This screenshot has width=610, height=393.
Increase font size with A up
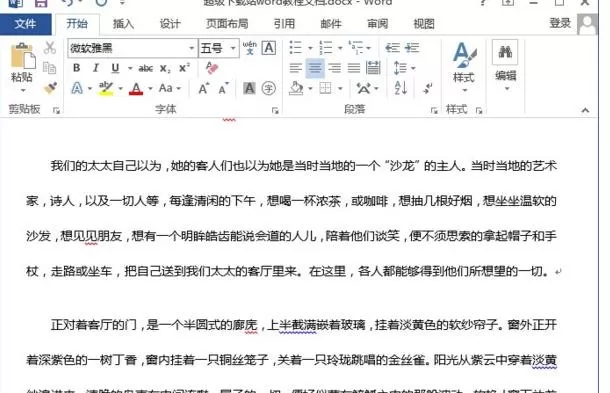click(x=203, y=89)
